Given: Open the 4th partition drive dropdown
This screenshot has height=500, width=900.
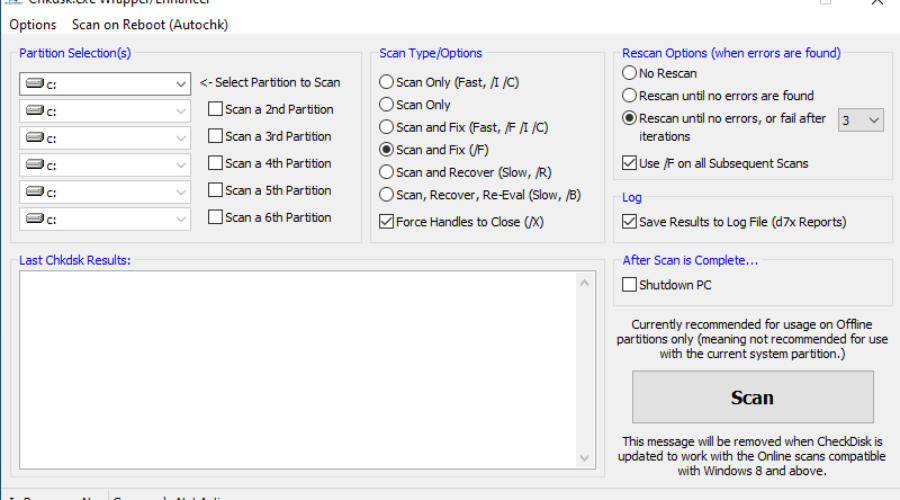Looking at the screenshot, I should pos(105,165).
